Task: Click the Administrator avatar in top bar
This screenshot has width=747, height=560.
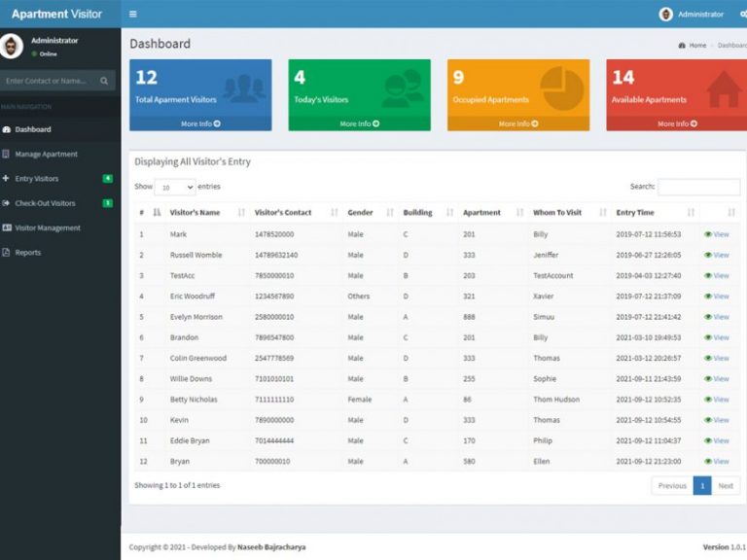Action: point(666,14)
